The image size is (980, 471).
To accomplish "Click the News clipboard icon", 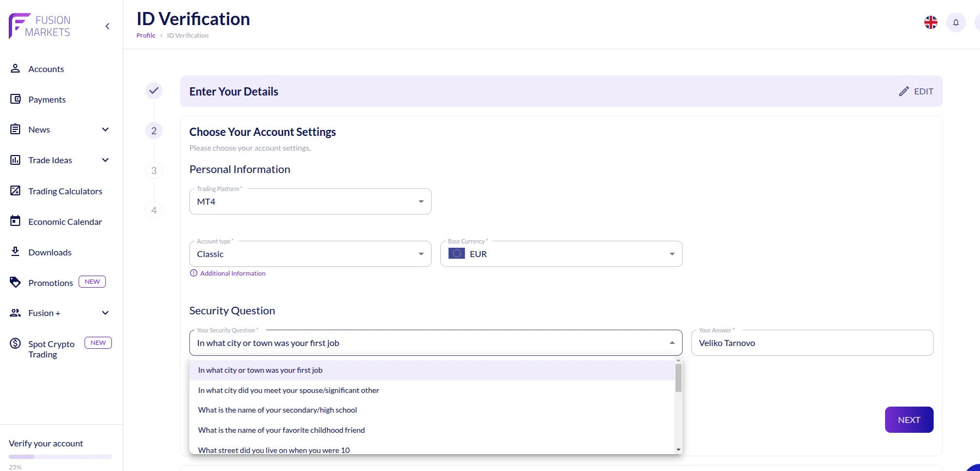I will [15, 129].
